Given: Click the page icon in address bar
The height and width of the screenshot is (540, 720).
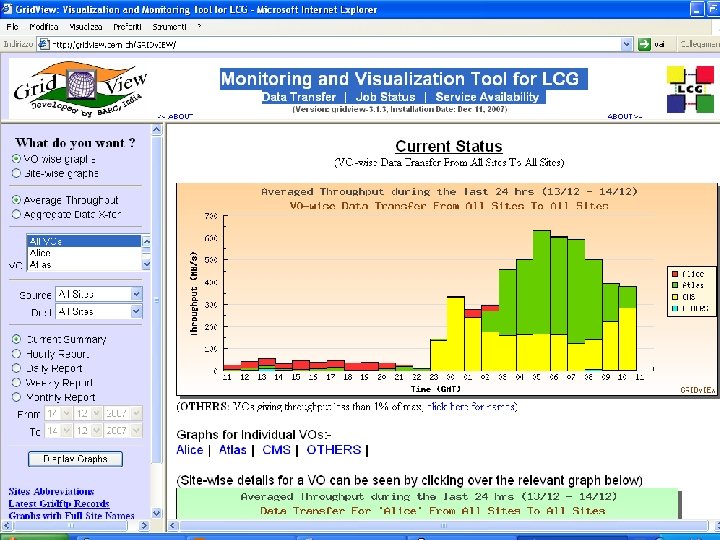Looking at the screenshot, I should [x=43, y=44].
